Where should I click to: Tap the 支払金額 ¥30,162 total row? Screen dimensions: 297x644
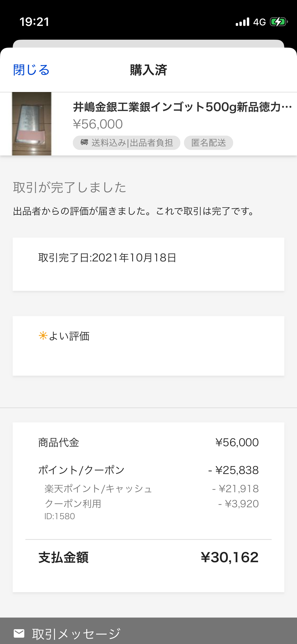coord(148,557)
